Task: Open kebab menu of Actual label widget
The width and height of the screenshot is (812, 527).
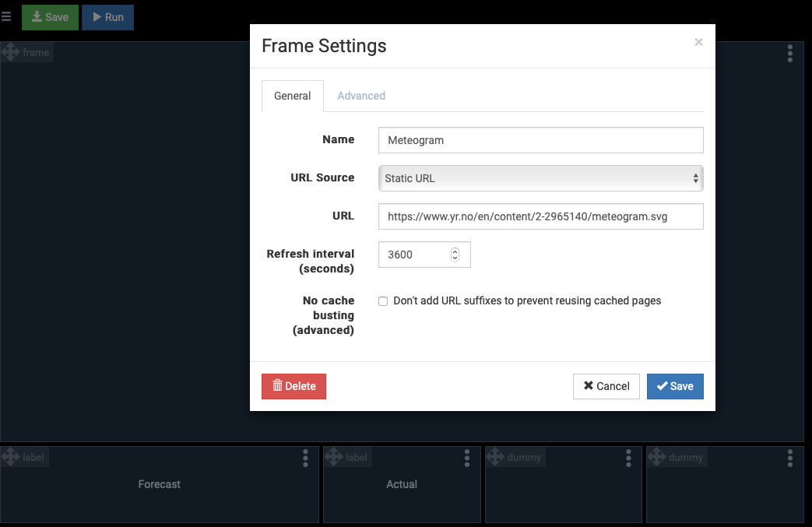Action: click(x=467, y=458)
